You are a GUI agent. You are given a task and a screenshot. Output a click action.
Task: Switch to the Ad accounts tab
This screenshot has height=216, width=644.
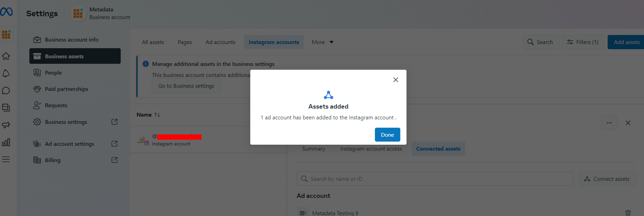point(220,42)
